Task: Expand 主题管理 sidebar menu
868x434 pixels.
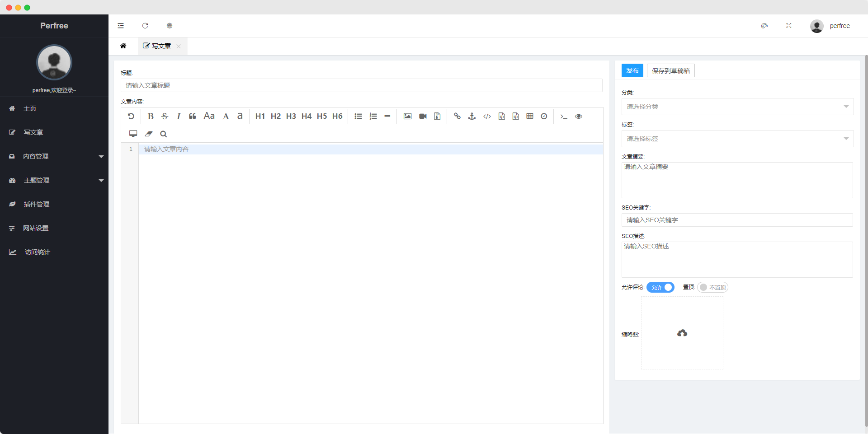Action: (x=54, y=180)
